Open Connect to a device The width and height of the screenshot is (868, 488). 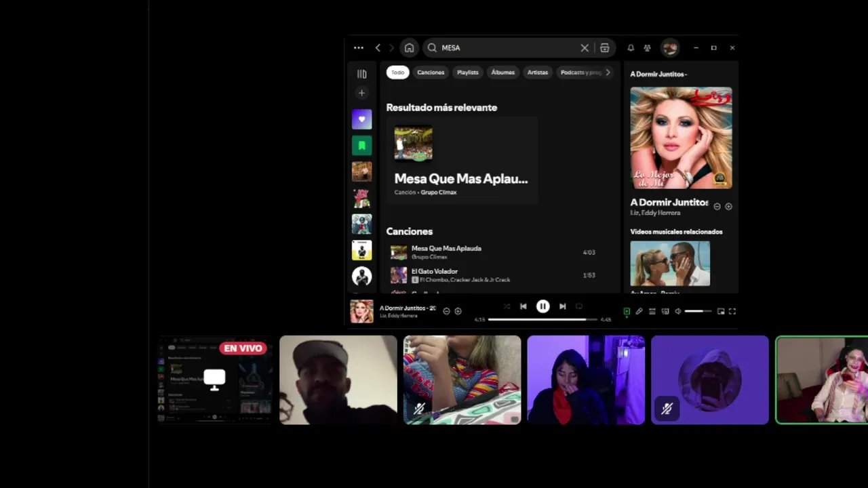(665, 311)
